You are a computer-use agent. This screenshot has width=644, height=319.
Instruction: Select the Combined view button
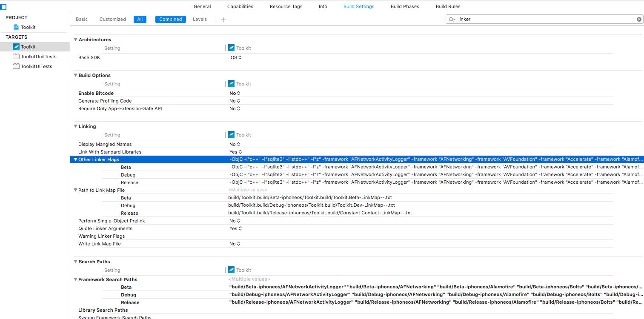[171, 19]
